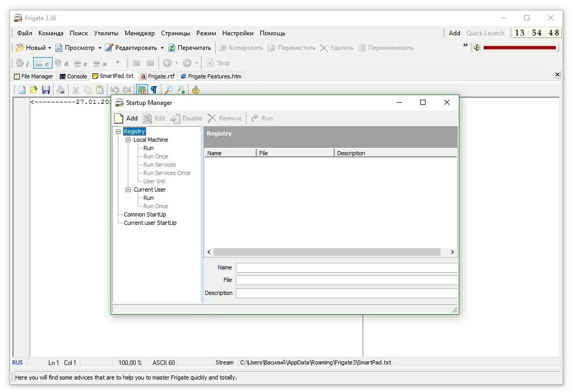The width and height of the screenshot is (571, 392).
Task: Click Перечитать to refresh the panel
Action: pos(189,48)
